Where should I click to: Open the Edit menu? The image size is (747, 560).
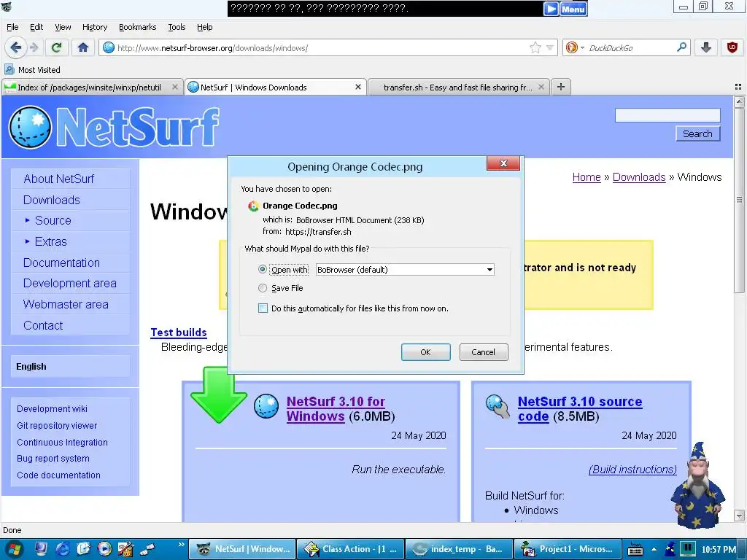tap(36, 27)
